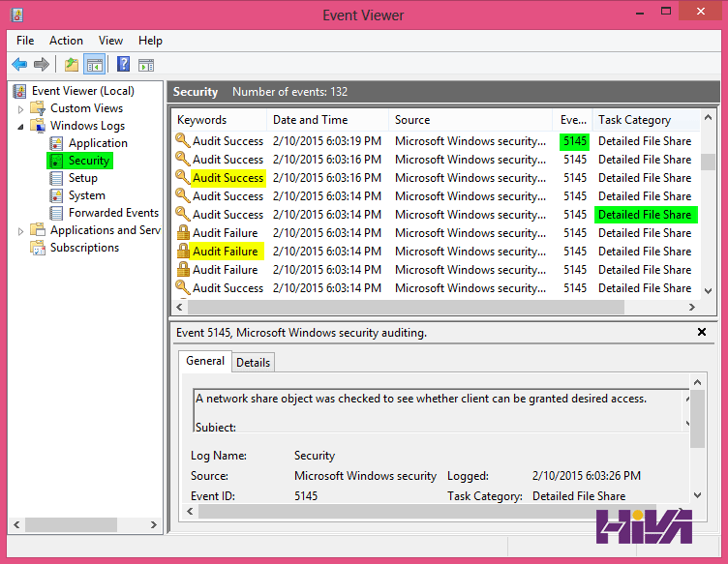Click event list horizontal scroll left arrow

coord(179,307)
